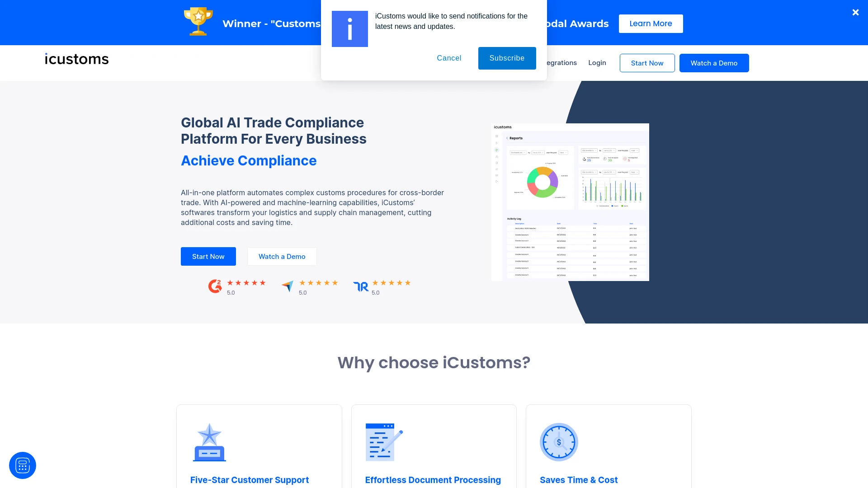Click the G2 star rating icon
The width and height of the screenshot is (868, 488).
tap(214, 286)
